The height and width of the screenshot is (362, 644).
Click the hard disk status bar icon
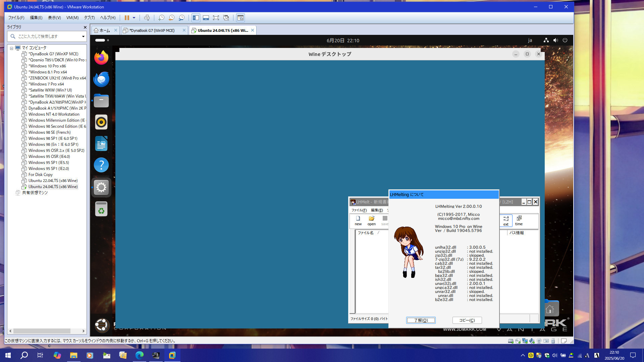point(511,341)
